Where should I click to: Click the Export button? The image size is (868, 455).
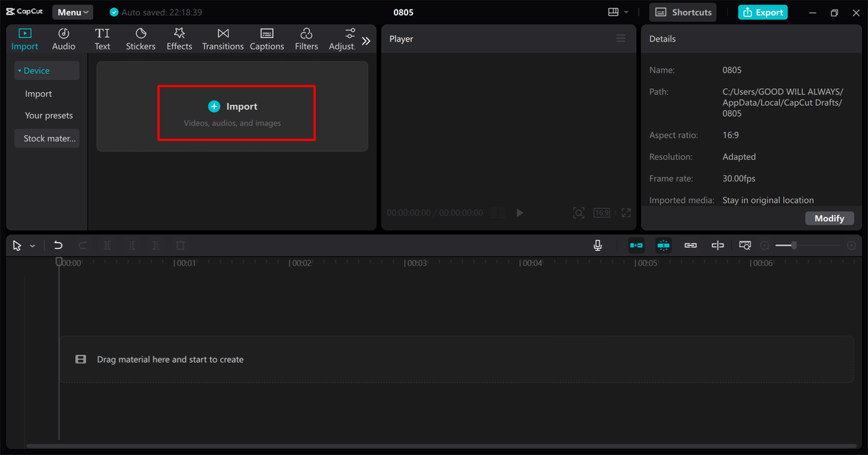click(763, 12)
